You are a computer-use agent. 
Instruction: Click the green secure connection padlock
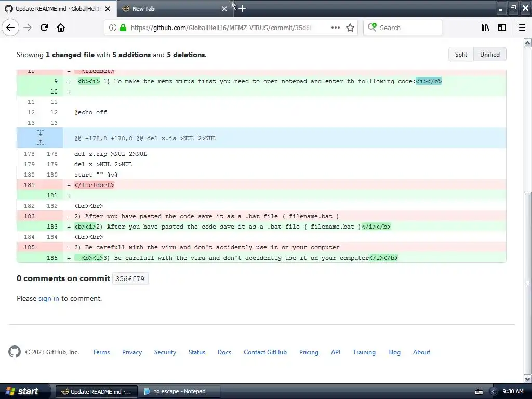[123, 28]
